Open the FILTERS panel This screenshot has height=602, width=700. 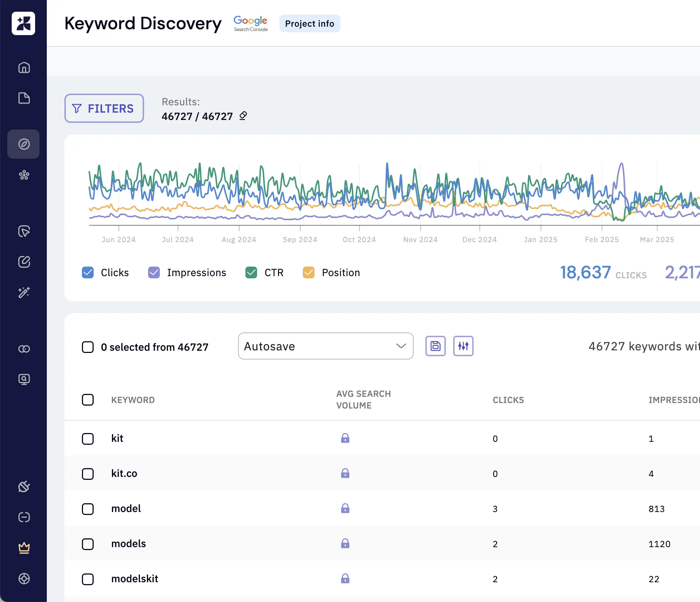click(104, 108)
